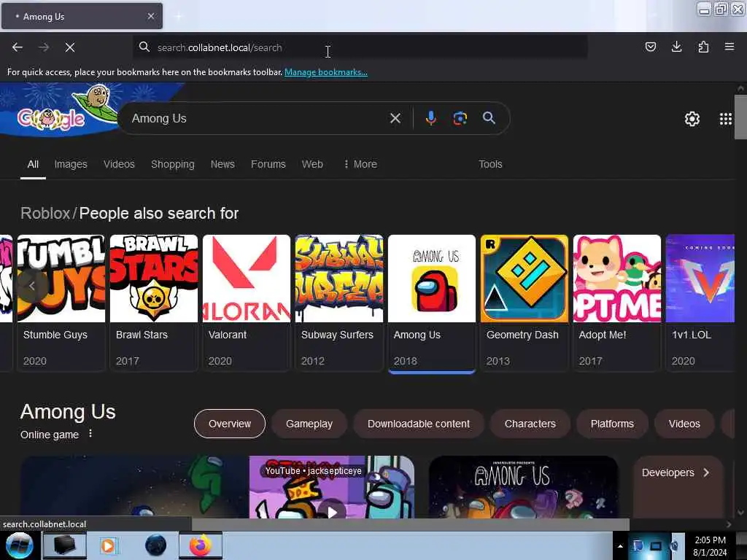The height and width of the screenshot is (560, 747).
Task: Open the Pocket save icon
Action: tap(650, 47)
